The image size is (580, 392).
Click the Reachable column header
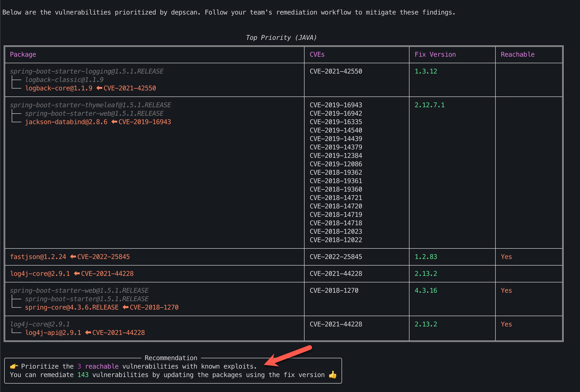518,54
